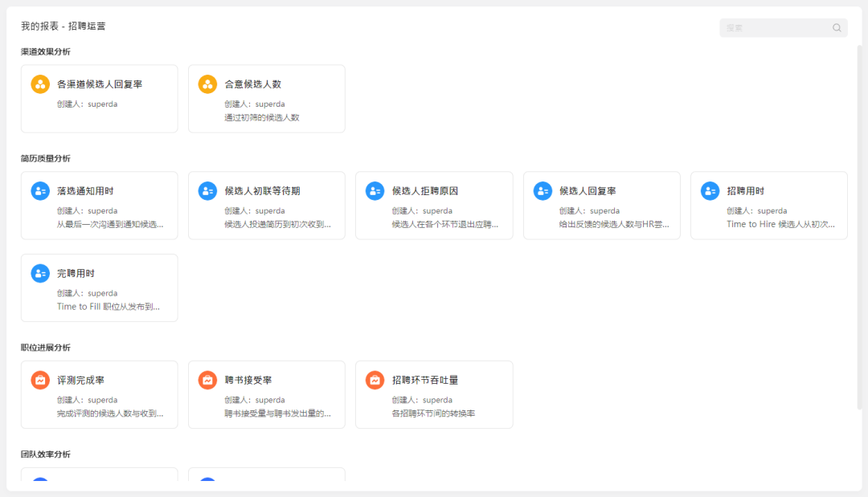Click the 合意候选人数 card icon
This screenshot has width=868, height=497.
[x=207, y=84]
